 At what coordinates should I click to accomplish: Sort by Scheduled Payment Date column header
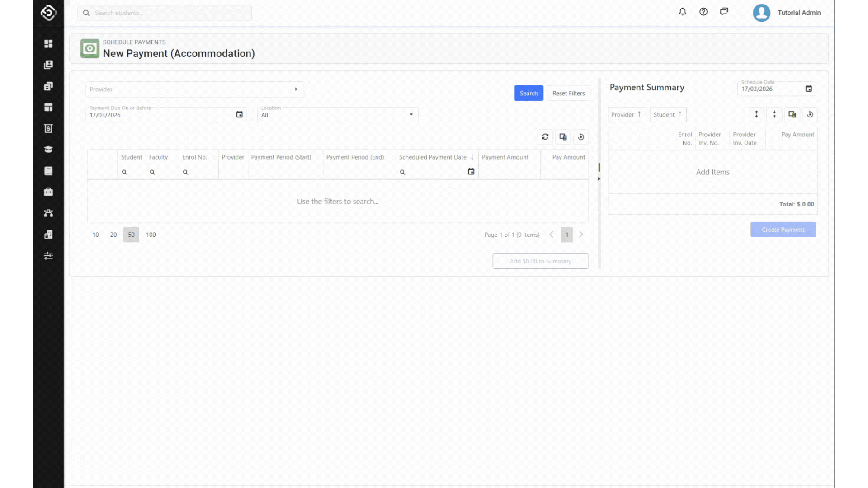(x=433, y=157)
